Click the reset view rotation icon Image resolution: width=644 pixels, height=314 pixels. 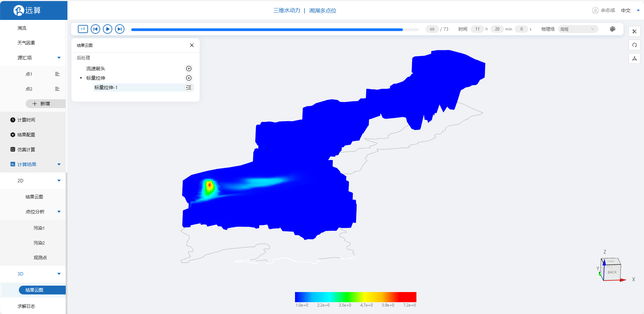click(635, 45)
